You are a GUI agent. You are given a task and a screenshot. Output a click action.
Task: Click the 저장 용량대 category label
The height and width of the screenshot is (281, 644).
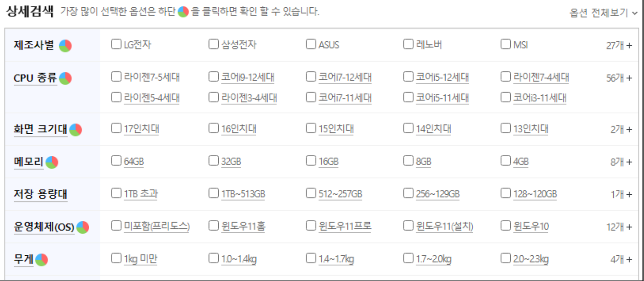click(x=41, y=194)
